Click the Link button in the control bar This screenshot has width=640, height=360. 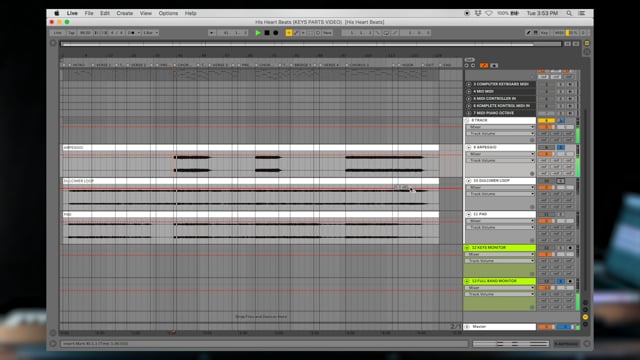tap(58, 33)
